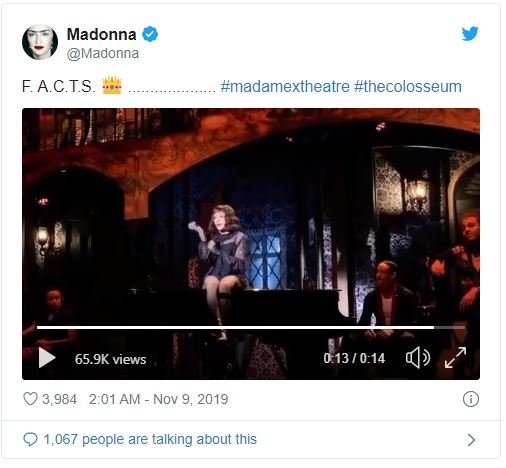Play the embedded video
This screenshot has width=506, height=468.
[x=47, y=358]
